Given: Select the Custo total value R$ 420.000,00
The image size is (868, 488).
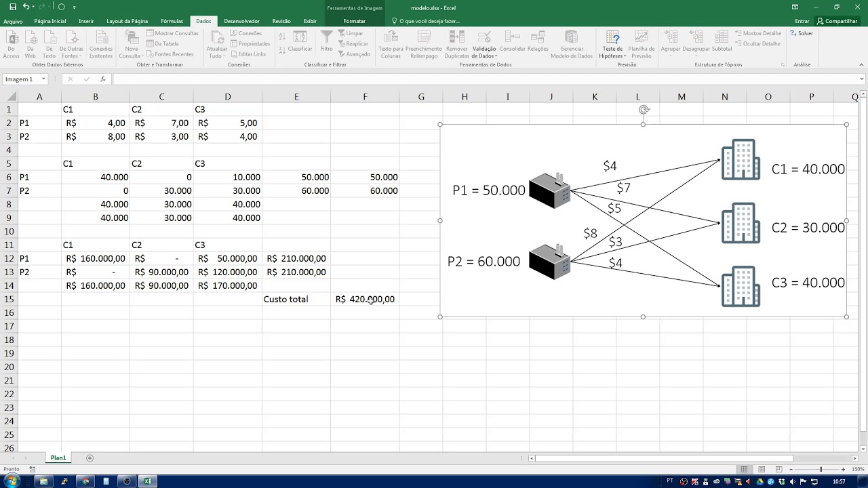Looking at the screenshot, I should (365, 299).
